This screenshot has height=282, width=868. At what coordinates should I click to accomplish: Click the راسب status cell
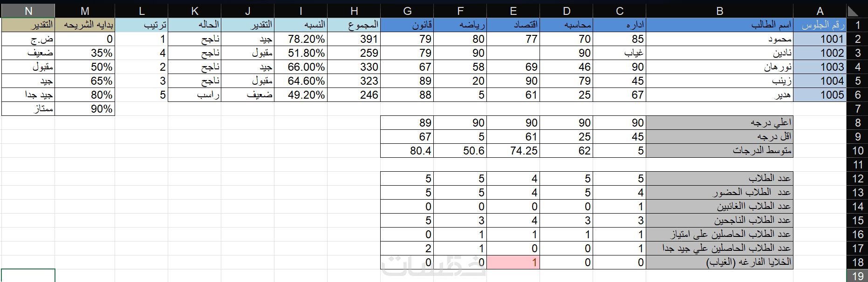195,95
